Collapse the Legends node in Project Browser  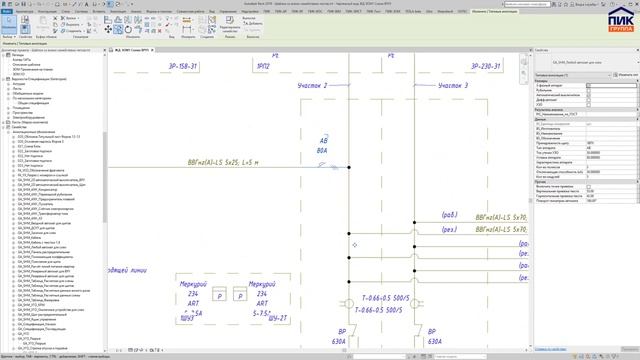pyautogui.click(x=4, y=55)
